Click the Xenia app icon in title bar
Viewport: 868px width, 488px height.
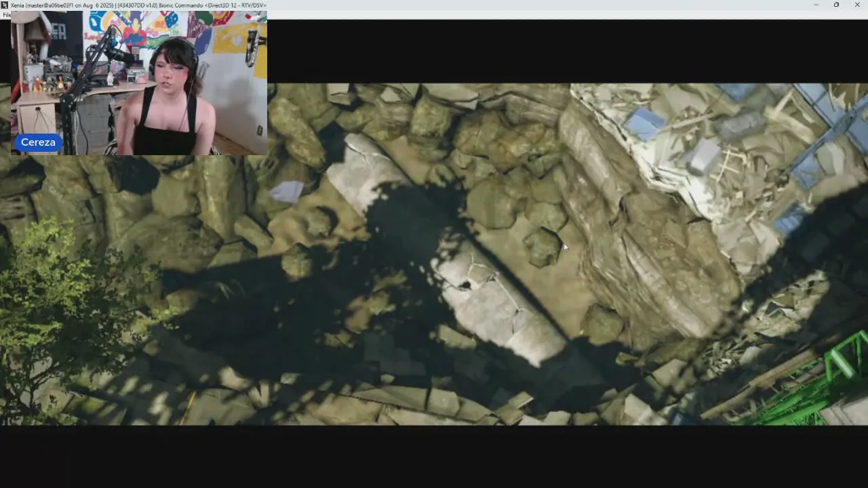click(5, 5)
